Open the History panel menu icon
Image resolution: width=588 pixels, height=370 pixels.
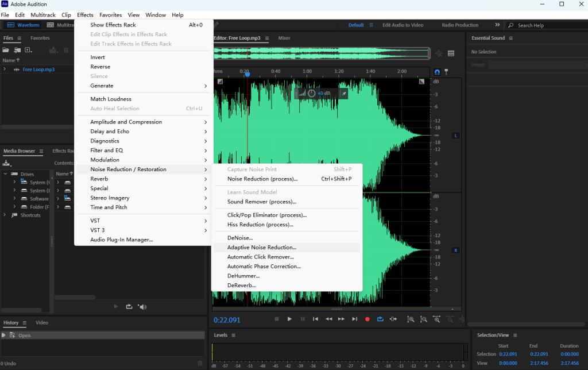click(24, 323)
